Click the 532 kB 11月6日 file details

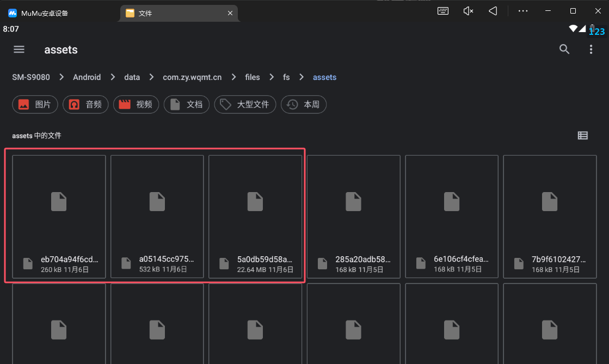(163, 269)
